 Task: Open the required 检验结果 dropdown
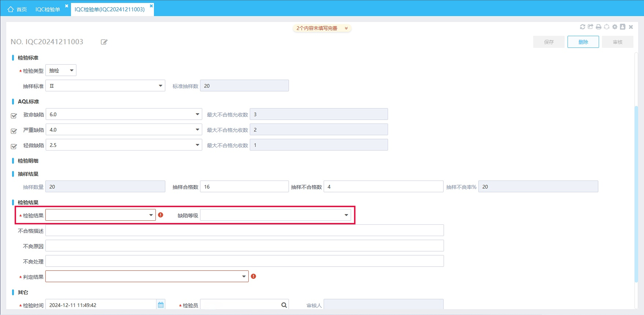click(x=101, y=215)
